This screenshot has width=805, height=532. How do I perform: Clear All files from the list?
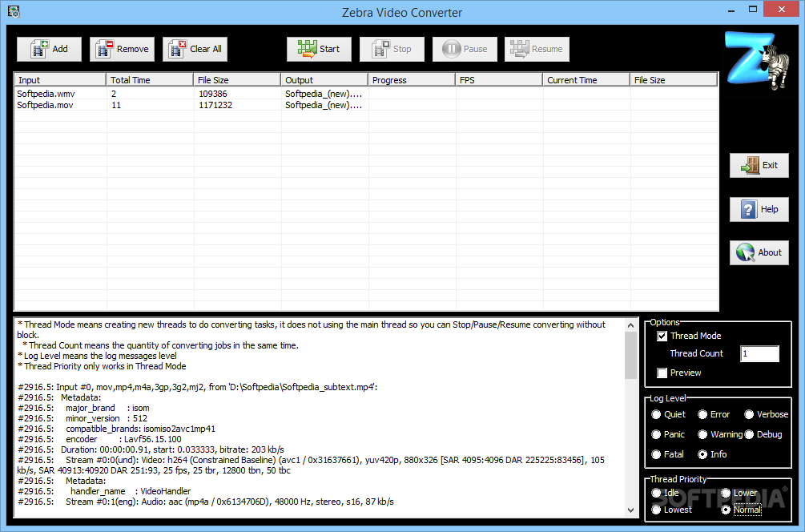[195, 50]
